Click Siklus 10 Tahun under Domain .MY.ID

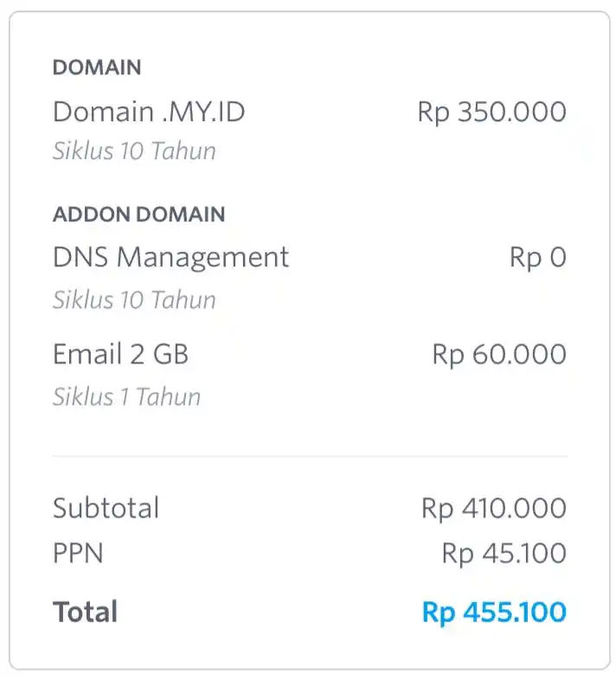point(134,151)
